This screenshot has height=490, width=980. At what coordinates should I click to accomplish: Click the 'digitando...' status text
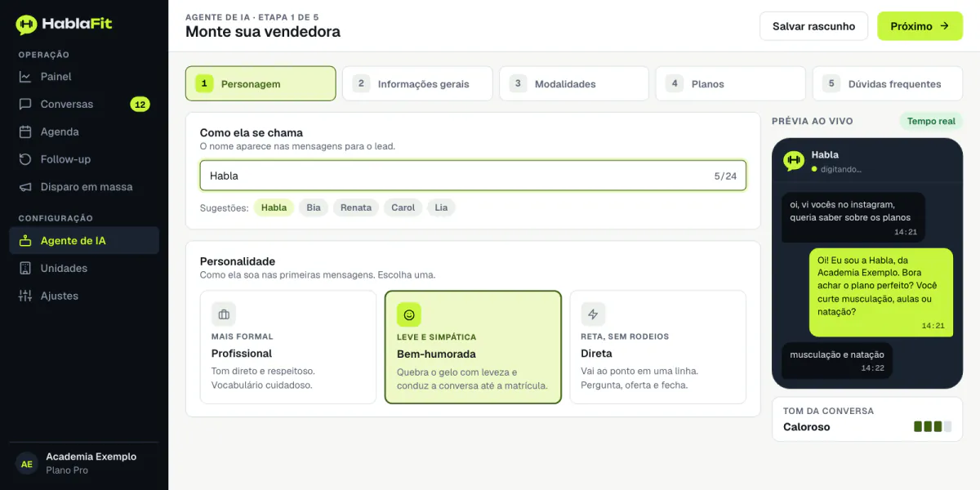pos(841,169)
